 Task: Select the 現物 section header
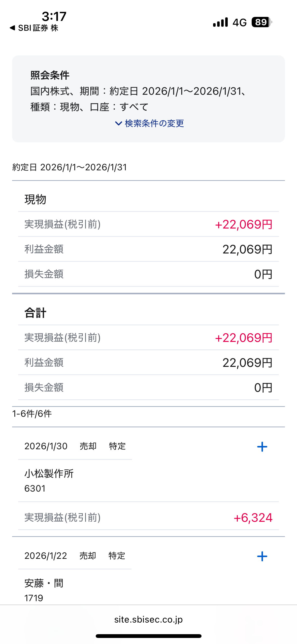click(35, 199)
